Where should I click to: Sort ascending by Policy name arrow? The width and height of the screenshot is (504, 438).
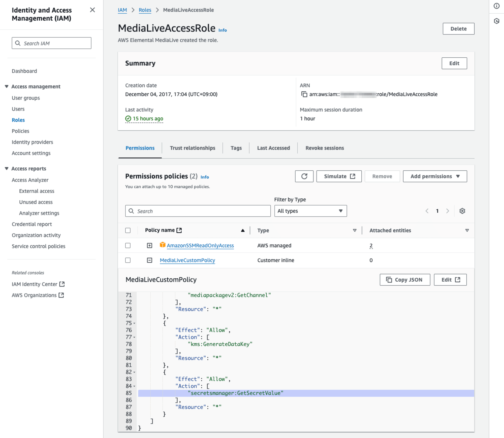pos(243,230)
